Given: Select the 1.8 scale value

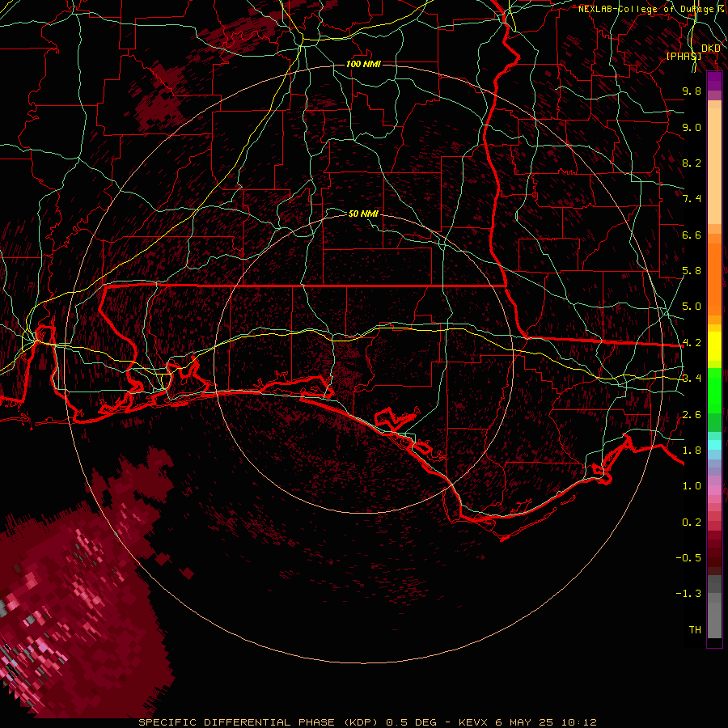Looking at the screenshot, I should click(x=692, y=451).
